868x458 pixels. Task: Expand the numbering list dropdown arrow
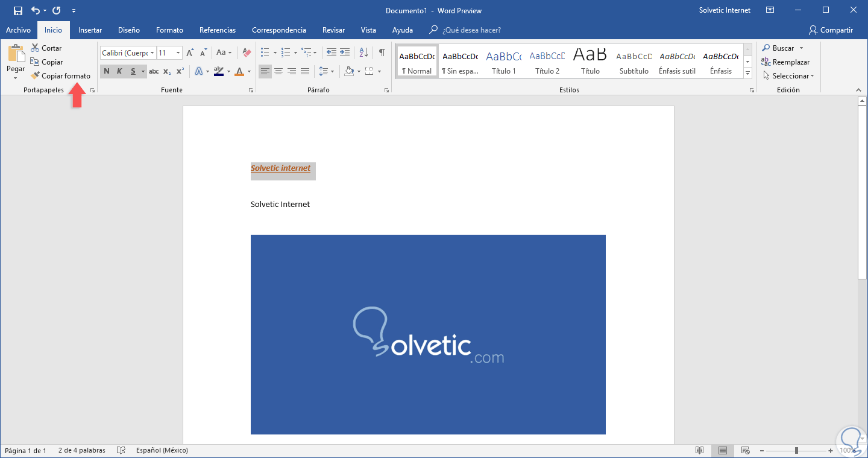[x=295, y=53]
